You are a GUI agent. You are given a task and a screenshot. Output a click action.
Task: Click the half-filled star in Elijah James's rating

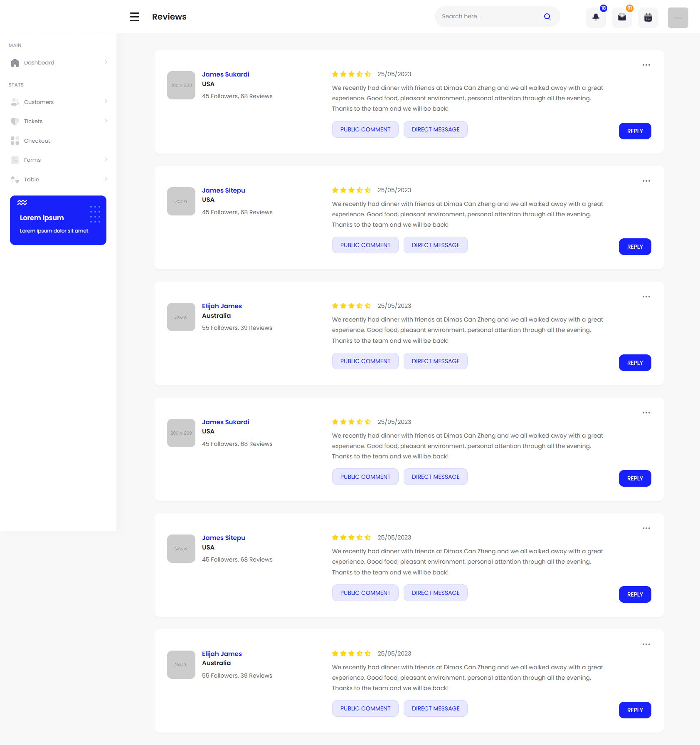coord(359,306)
